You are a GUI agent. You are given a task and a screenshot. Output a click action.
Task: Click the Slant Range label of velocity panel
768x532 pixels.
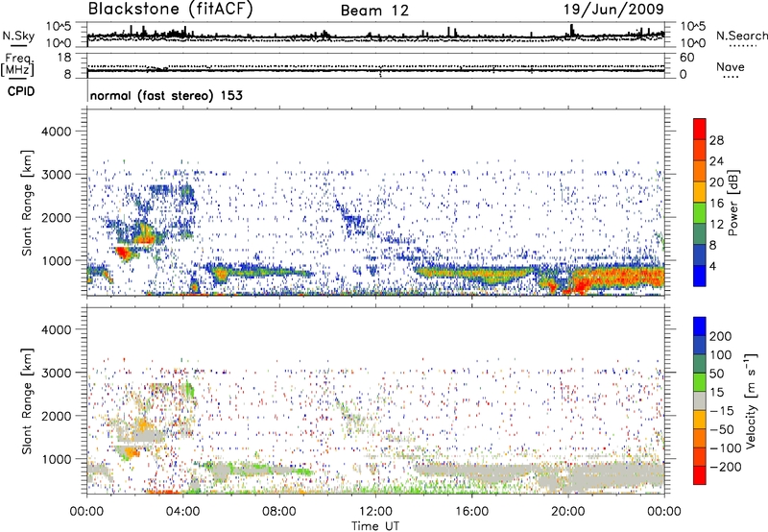click(x=27, y=401)
